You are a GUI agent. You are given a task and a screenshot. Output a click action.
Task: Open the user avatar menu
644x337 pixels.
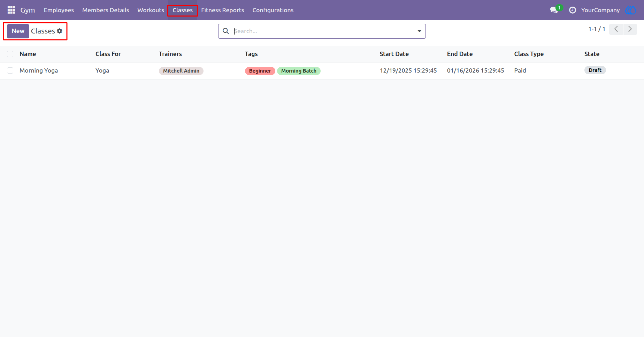coord(631,10)
